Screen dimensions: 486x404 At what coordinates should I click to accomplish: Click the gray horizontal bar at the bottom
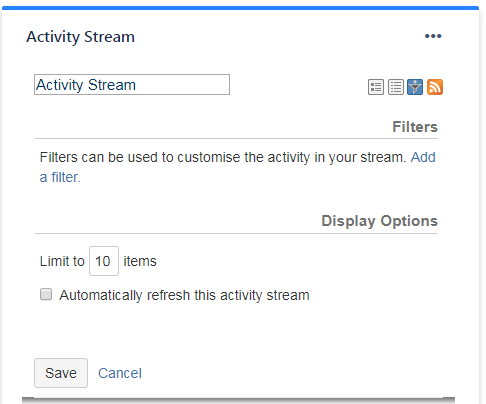tap(238, 400)
